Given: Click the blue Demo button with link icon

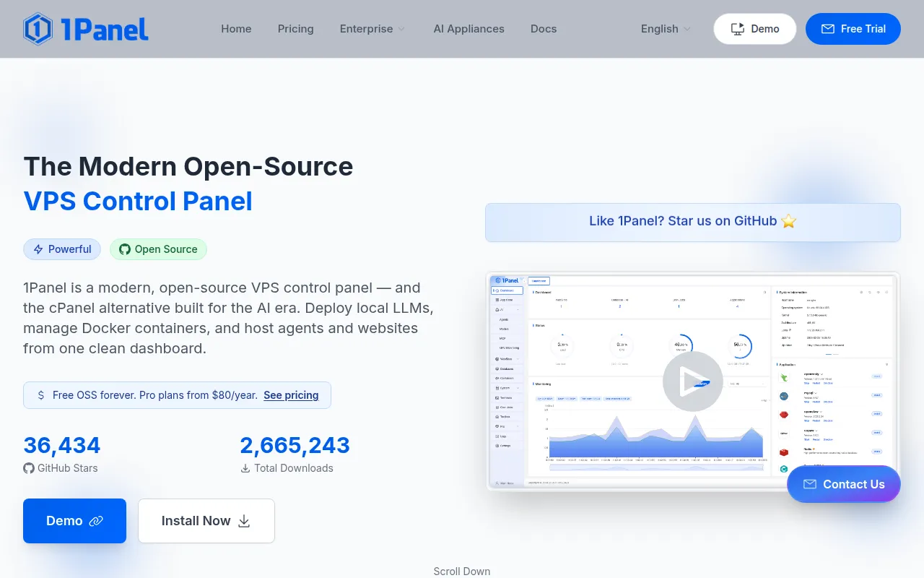Looking at the screenshot, I should [74, 521].
